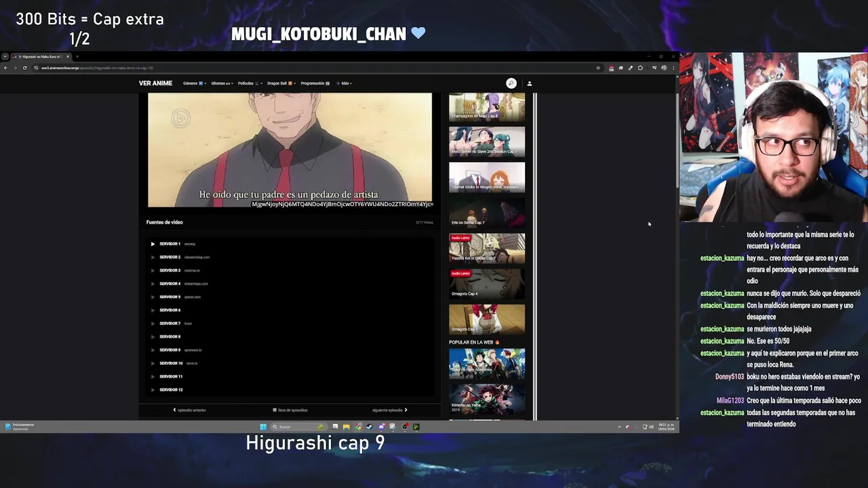The width and height of the screenshot is (868, 488).
Task: Click the VER ANIME site logo
Action: (155, 83)
